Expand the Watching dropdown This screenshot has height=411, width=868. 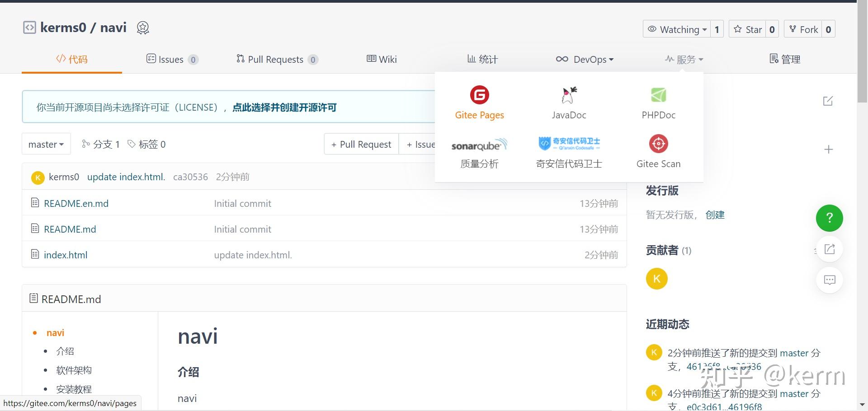[679, 29]
